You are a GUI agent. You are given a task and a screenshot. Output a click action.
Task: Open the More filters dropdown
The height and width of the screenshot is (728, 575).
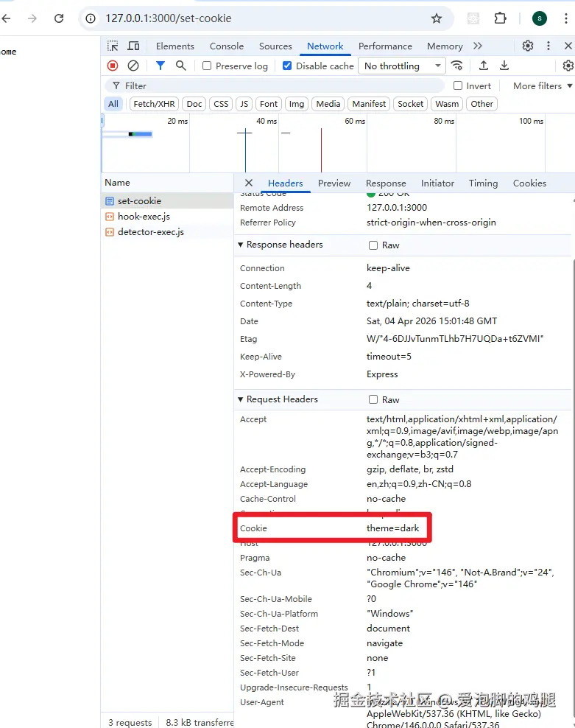(x=542, y=86)
